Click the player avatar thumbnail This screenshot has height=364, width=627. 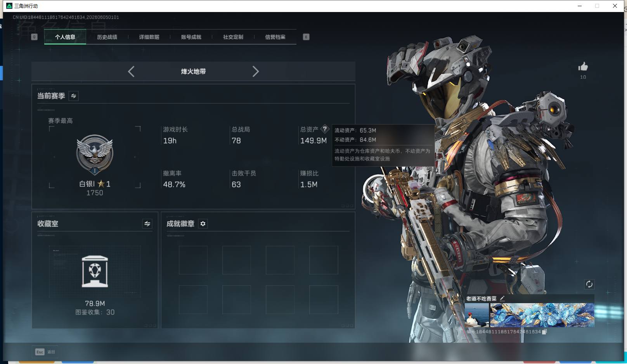pos(477,315)
